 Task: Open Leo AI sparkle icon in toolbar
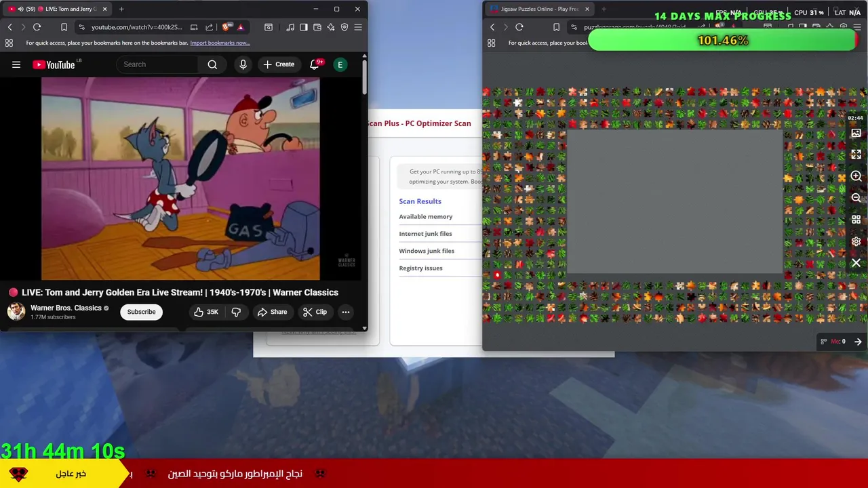click(331, 27)
